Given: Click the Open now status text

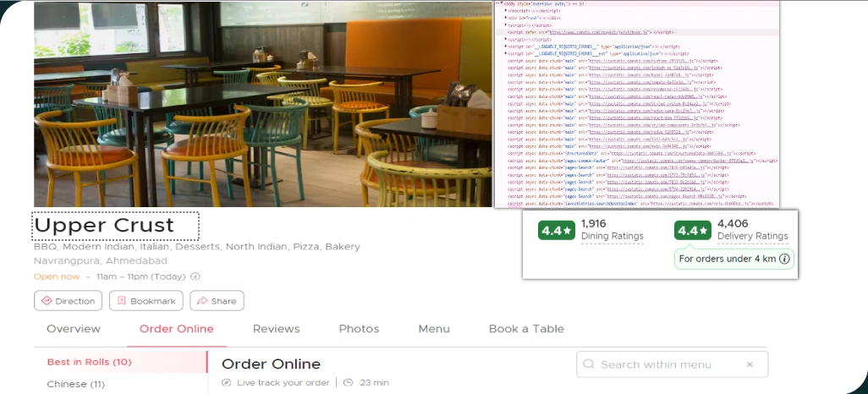Looking at the screenshot, I should (x=57, y=276).
